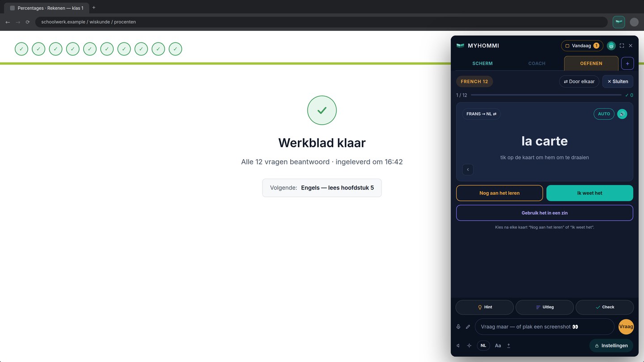The height and width of the screenshot is (362, 644).
Task: Open Instellingen settings
Action: click(x=611, y=345)
